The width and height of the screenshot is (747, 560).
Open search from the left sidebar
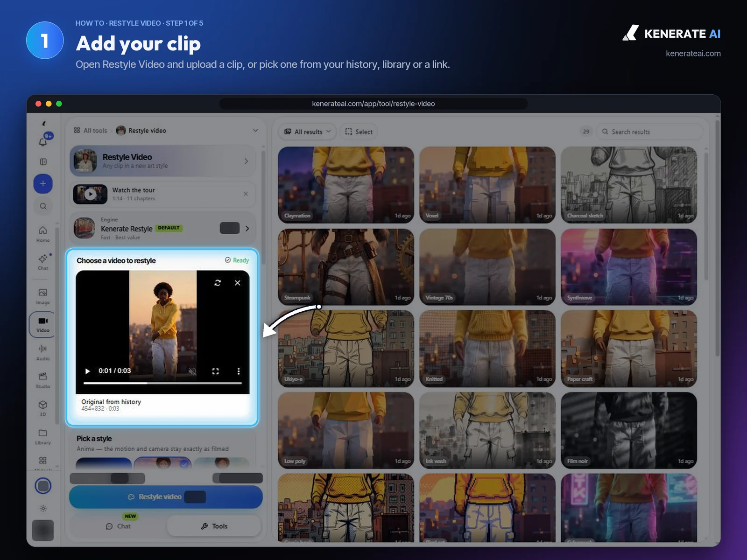(x=43, y=206)
